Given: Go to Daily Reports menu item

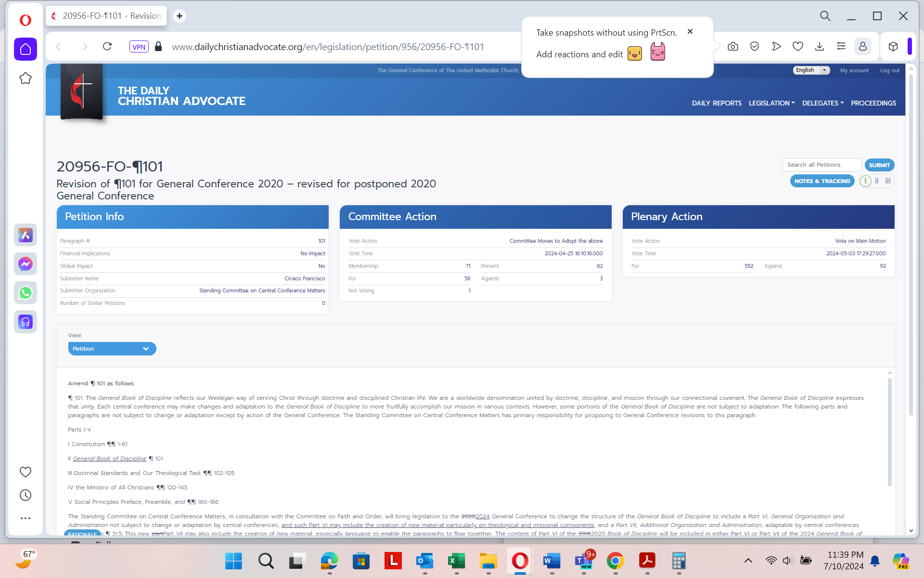Looking at the screenshot, I should 716,103.
